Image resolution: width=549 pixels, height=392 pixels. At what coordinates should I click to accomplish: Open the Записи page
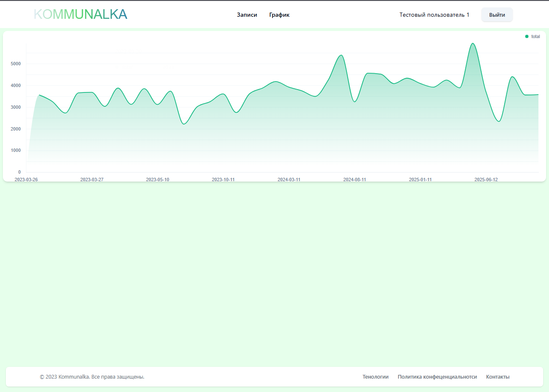pyautogui.click(x=247, y=15)
